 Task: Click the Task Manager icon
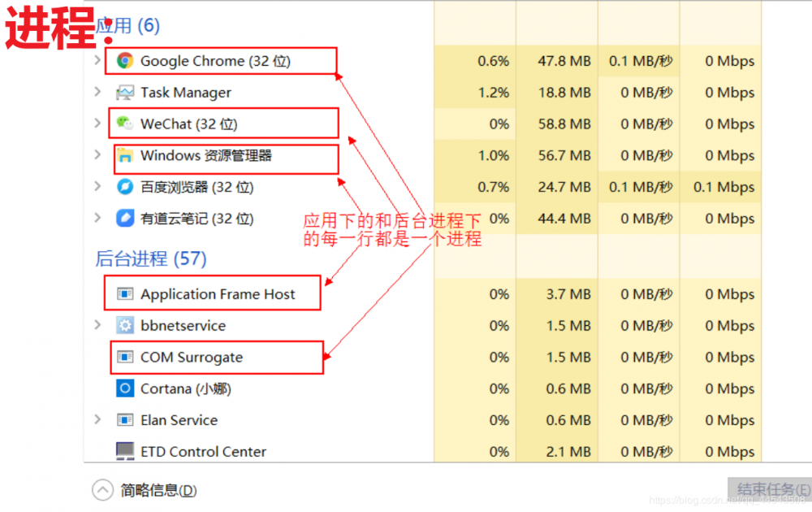point(123,92)
